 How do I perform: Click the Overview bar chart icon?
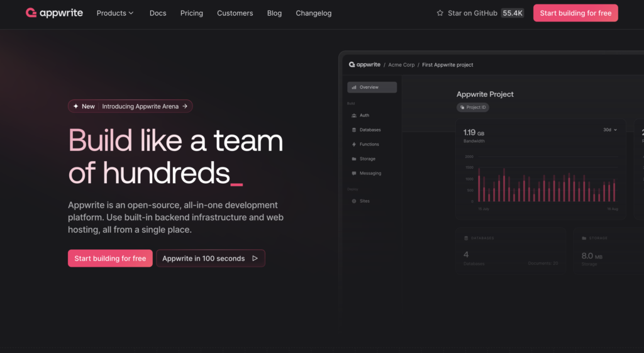point(353,87)
